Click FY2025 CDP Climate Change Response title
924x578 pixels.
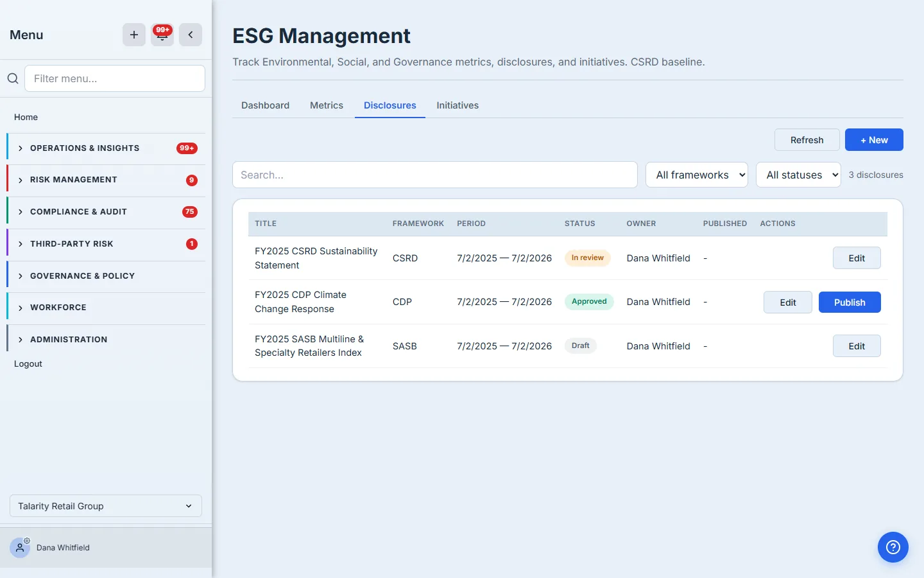(300, 302)
